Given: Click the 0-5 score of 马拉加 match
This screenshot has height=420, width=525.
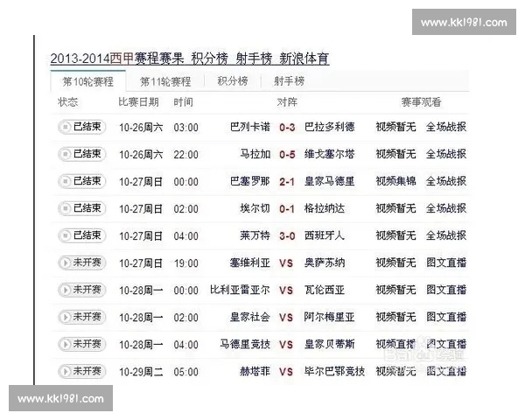Looking at the screenshot, I should pyautogui.click(x=287, y=154).
